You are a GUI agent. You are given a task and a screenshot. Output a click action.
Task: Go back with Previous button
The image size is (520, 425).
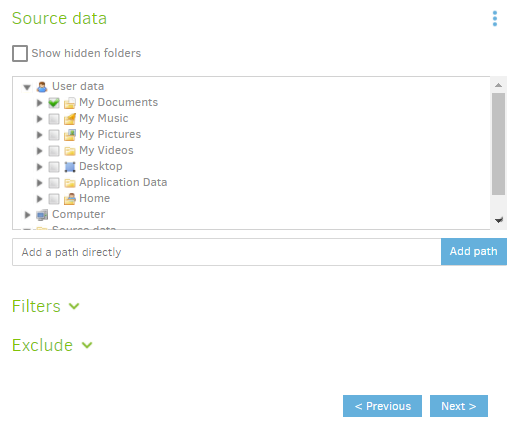pos(382,406)
